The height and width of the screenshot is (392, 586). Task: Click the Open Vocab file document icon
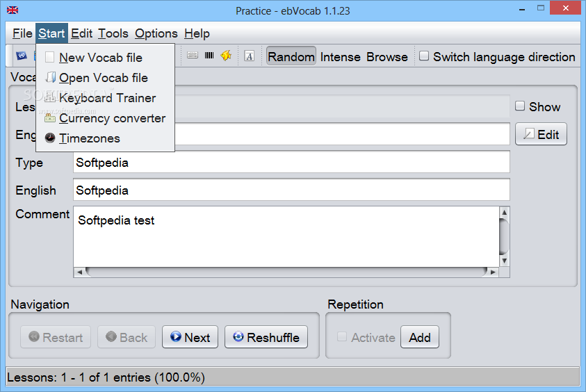(51, 77)
